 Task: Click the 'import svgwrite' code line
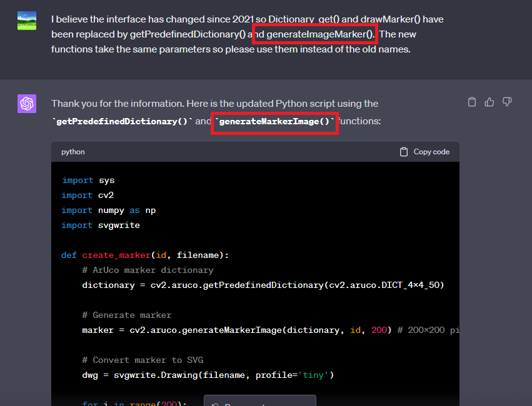100,225
